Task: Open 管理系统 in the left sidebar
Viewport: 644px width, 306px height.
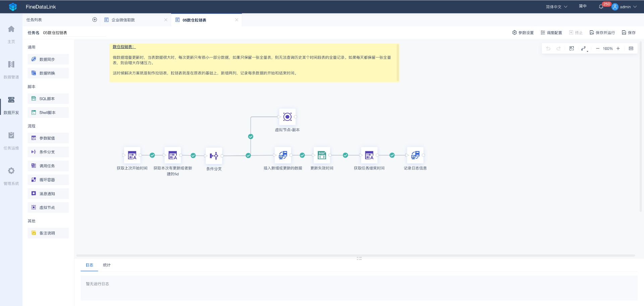Action: coord(11,176)
